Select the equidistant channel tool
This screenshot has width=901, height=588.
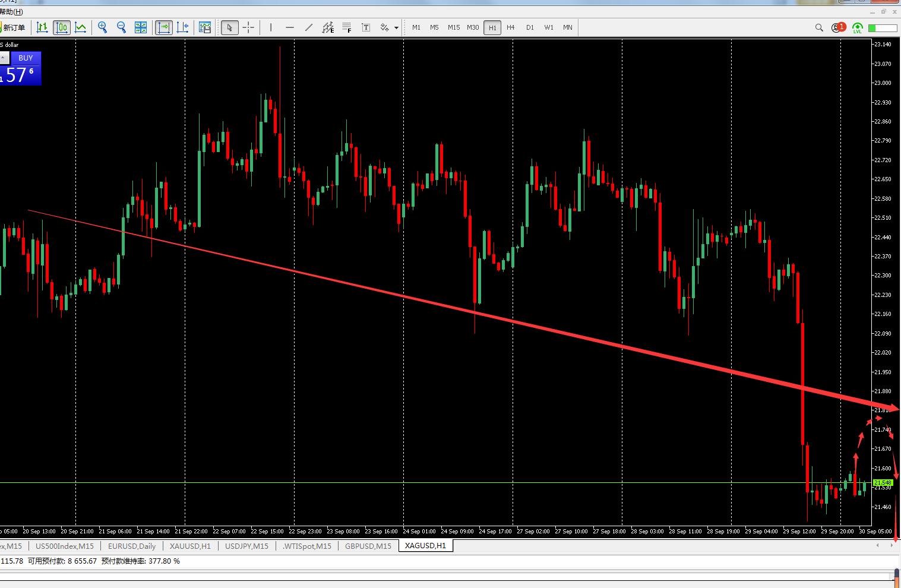328,27
